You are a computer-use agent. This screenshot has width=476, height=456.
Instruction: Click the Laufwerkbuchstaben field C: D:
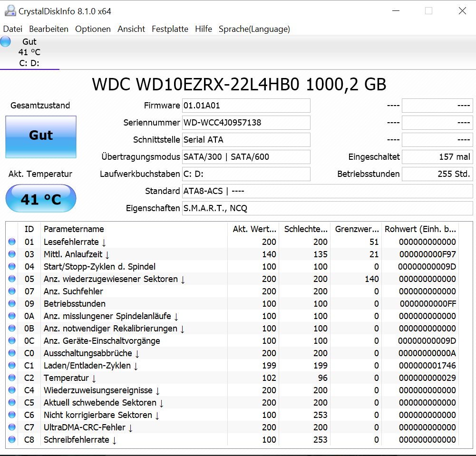[x=246, y=174]
